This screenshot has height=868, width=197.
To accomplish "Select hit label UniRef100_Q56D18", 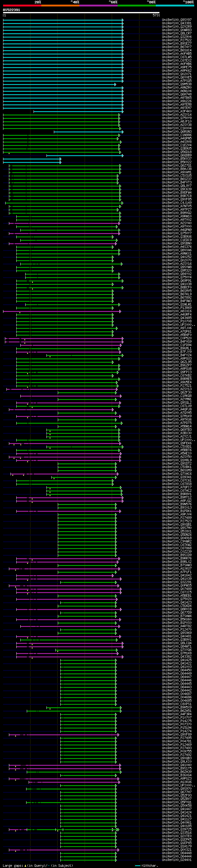I will point(177,152).
